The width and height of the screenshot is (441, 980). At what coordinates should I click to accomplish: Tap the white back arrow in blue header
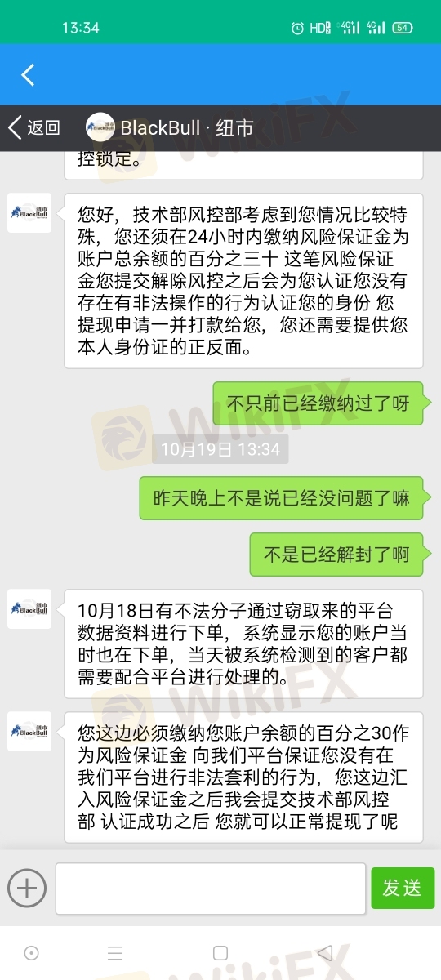[x=28, y=75]
